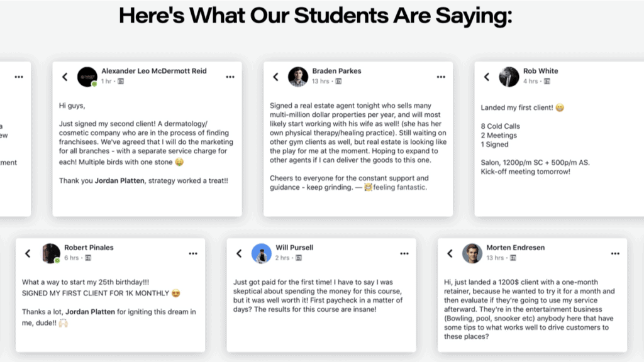Click back arrow on Rob White post
Viewport: 644px width, 362px height.
pyautogui.click(x=487, y=77)
